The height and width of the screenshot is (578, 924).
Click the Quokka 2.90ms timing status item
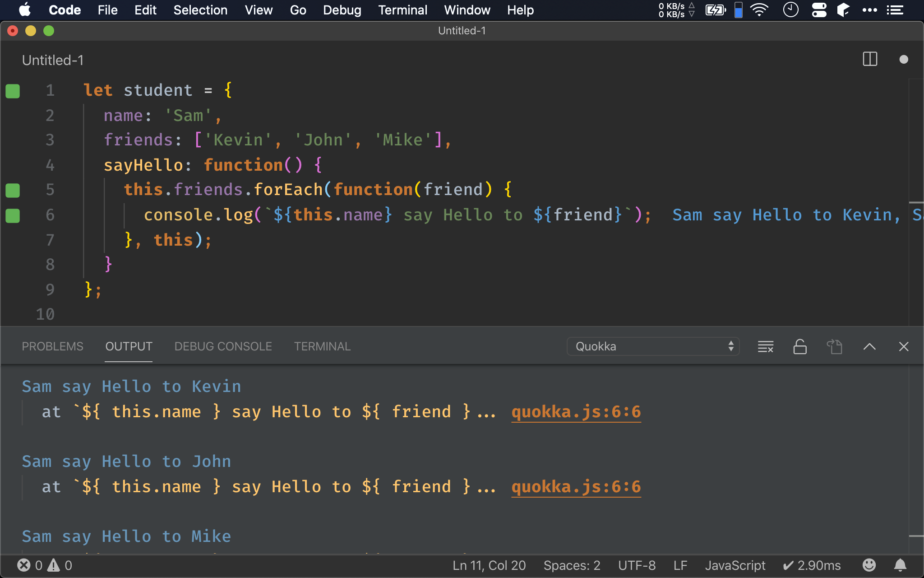[812, 565]
